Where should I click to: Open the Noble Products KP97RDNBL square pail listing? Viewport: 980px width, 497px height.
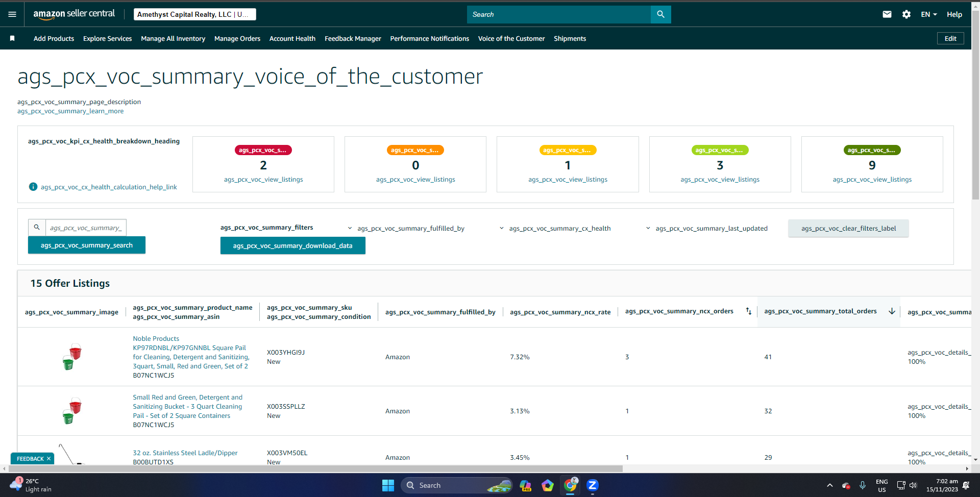pyautogui.click(x=191, y=352)
